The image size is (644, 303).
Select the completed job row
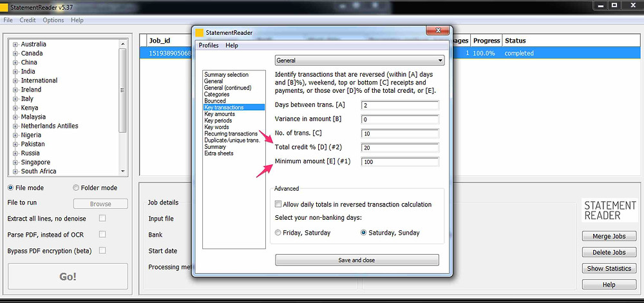[x=390, y=53]
